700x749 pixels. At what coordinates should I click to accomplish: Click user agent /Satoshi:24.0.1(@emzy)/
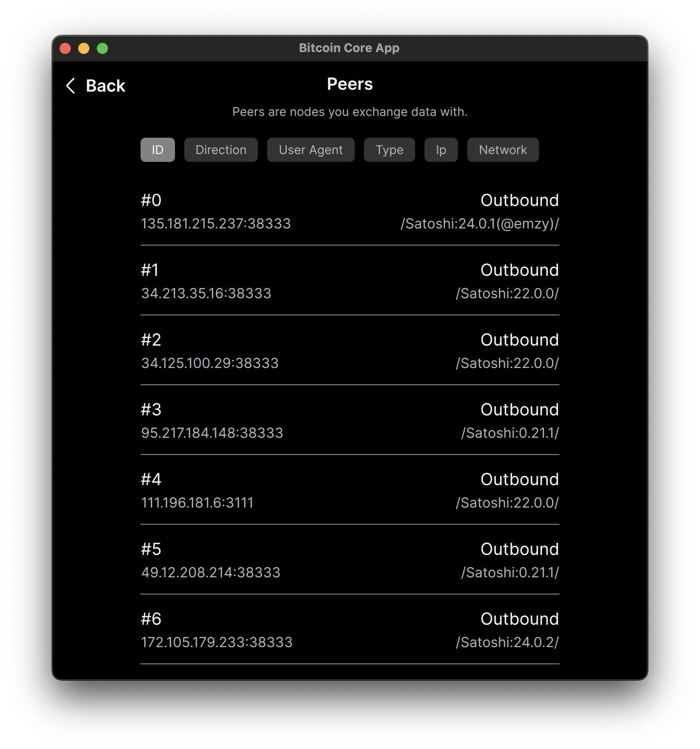pos(480,224)
